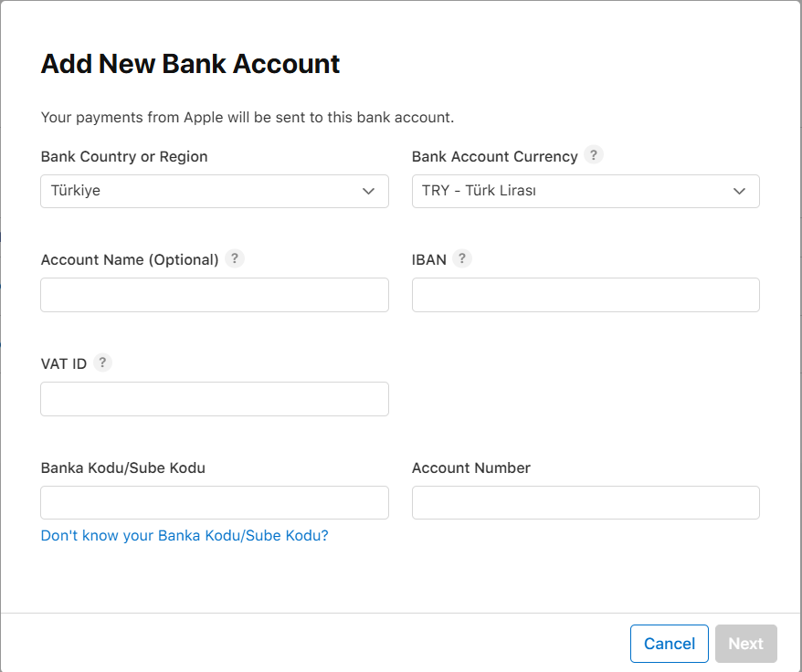Click the Türkiye text in country selector
Image resolution: width=802 pixels, height=672 pixels.
(x=76, y=191)
